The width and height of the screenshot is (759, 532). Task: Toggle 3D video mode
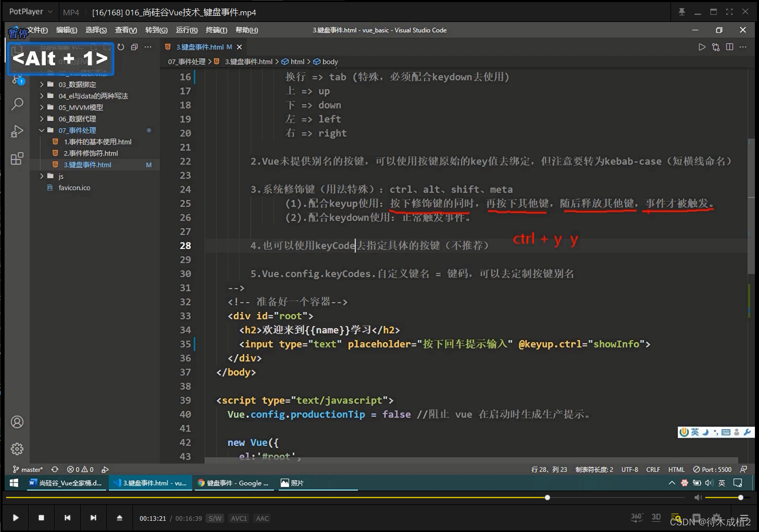656,517
